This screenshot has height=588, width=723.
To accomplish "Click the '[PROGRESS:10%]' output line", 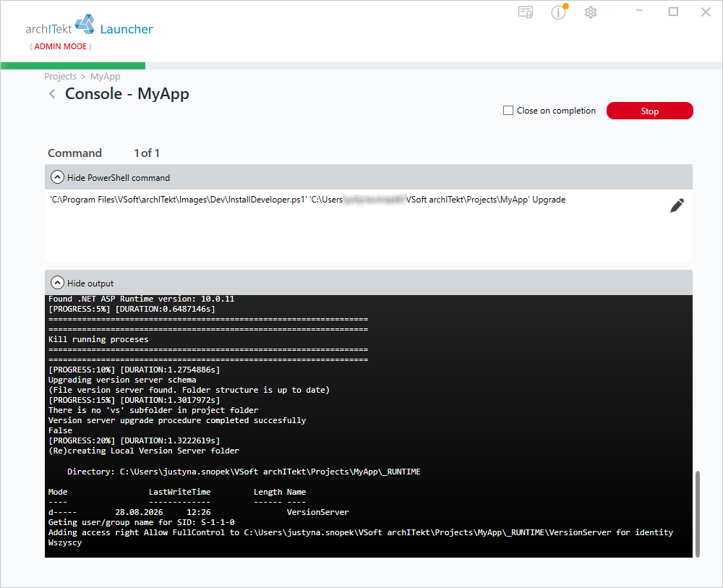I will coord(134,370).
